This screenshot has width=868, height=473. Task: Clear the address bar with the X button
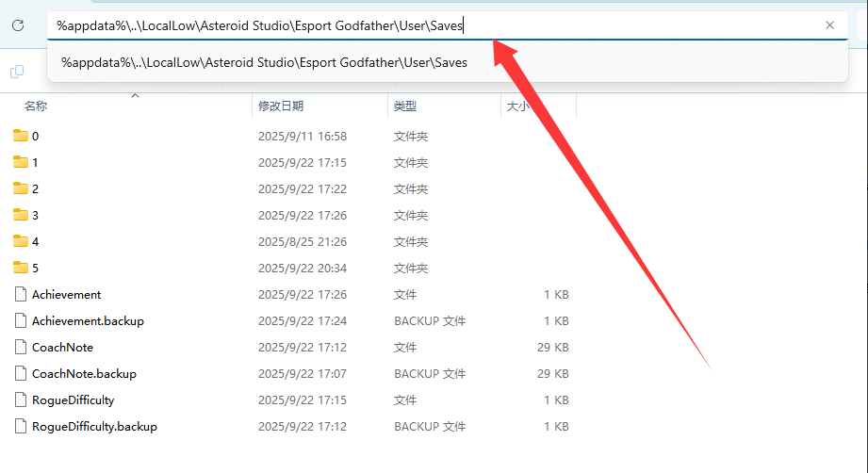829,25
